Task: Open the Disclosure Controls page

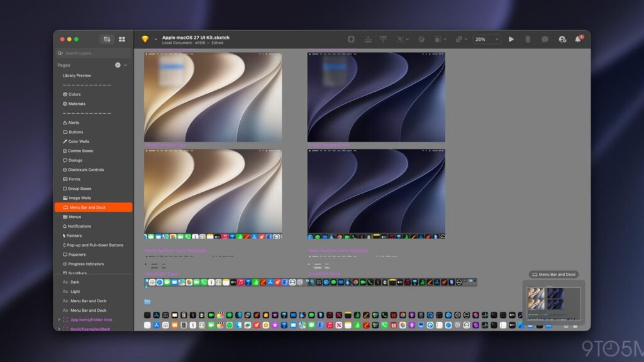Action: pos(84,170)
